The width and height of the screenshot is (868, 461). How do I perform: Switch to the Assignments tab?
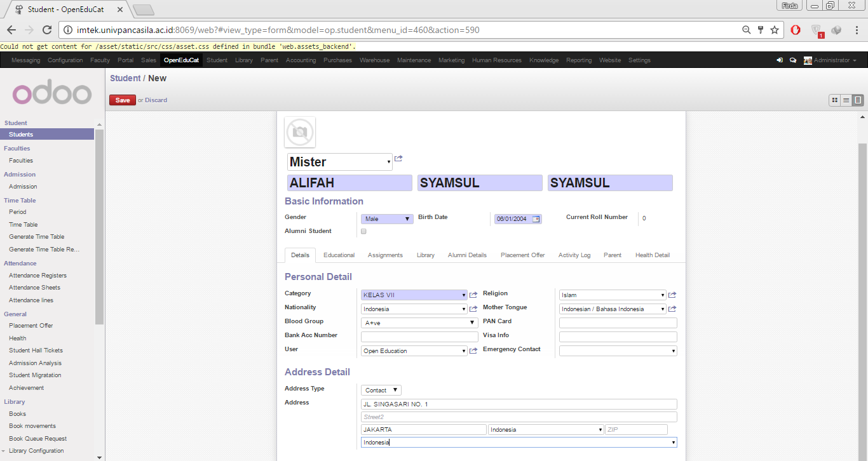coord(385,255)
